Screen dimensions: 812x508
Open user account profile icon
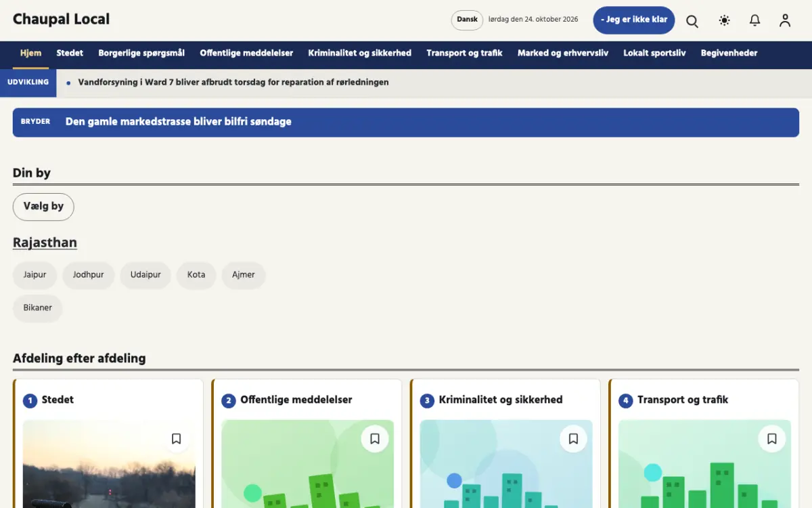(x=785, y=20)
